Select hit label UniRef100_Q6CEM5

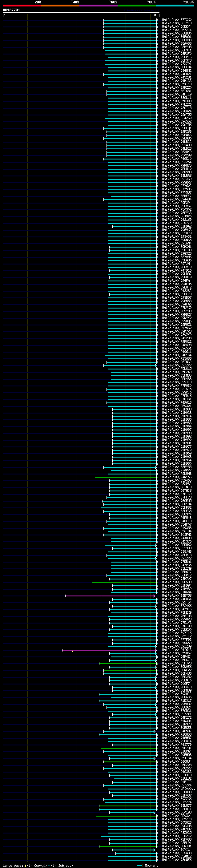[176, 501]
